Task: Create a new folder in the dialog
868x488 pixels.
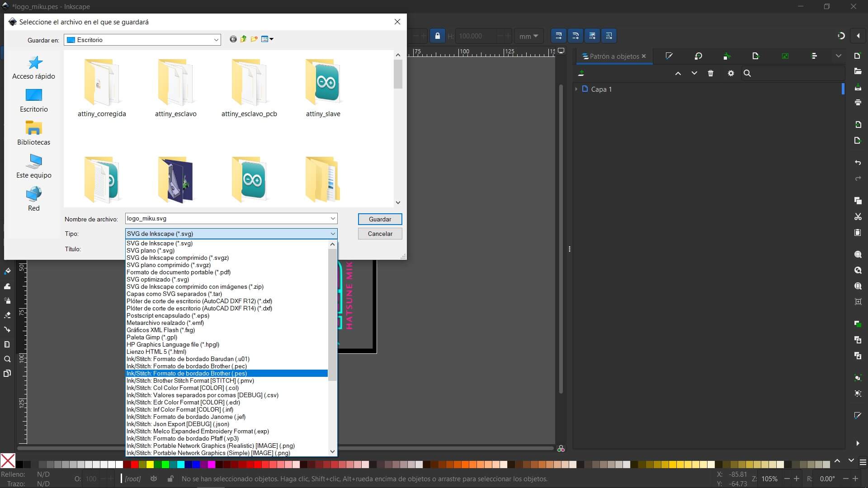Action: [x=254, y=39]
